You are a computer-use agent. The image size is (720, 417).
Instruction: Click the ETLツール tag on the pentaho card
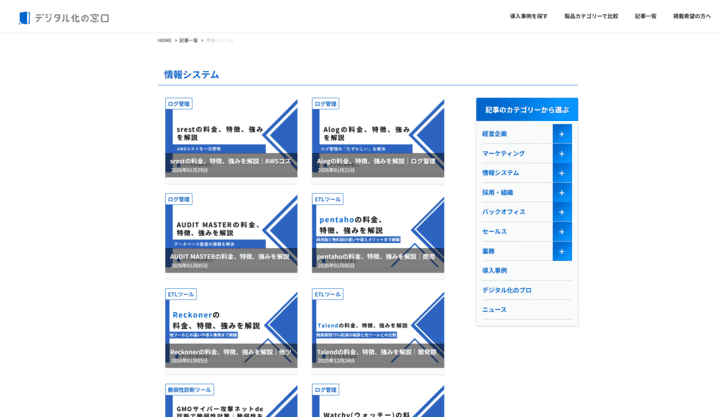tap(328, 199)
